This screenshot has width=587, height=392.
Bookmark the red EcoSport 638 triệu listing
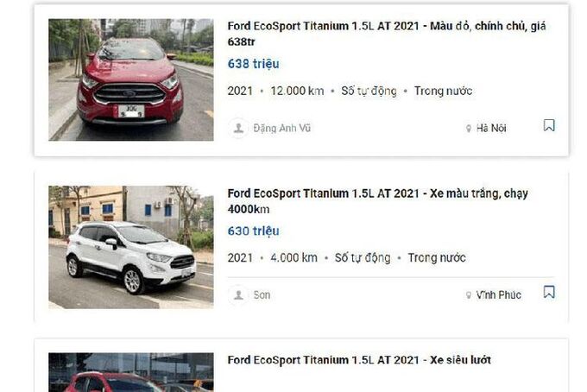(549, 126)
